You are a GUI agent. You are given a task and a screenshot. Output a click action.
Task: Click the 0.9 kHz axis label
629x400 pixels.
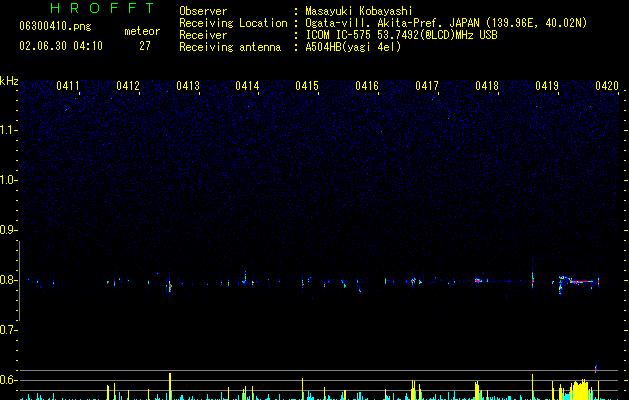(8, 230)
